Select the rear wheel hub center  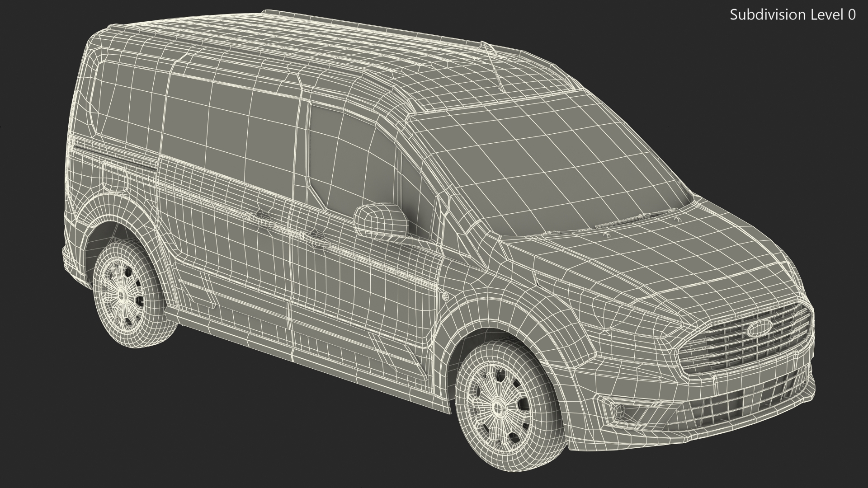(122, 296)
